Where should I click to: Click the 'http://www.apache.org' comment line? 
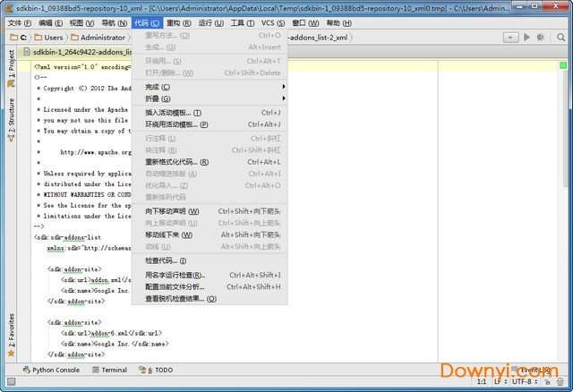point(96,152)
